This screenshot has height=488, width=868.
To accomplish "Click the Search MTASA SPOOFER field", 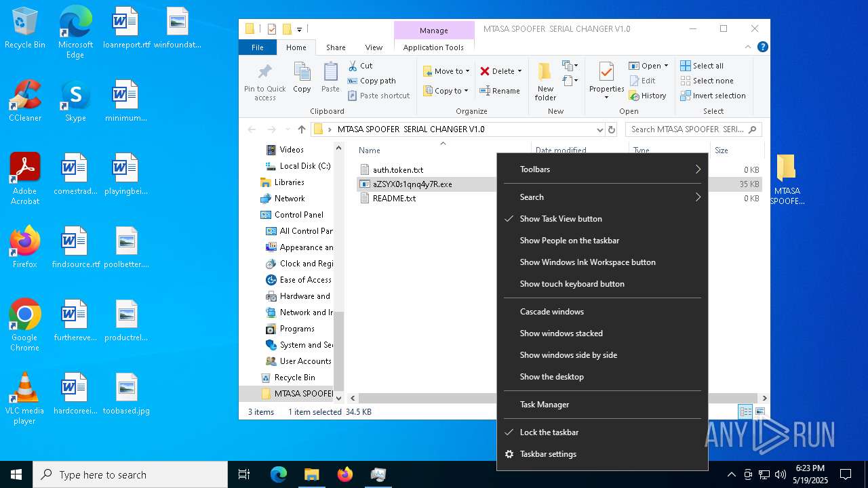I will 693,129.
